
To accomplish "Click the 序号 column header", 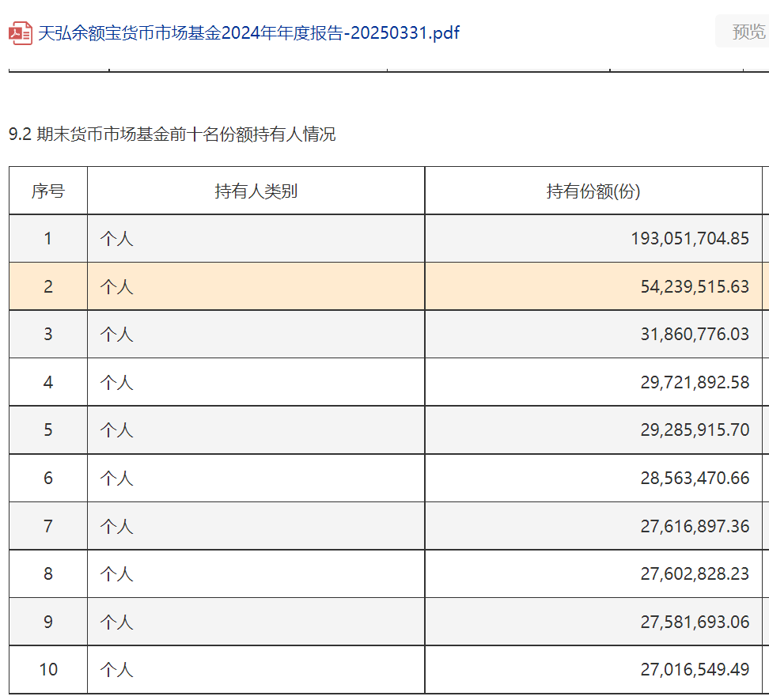I will [x=48, y=191].
